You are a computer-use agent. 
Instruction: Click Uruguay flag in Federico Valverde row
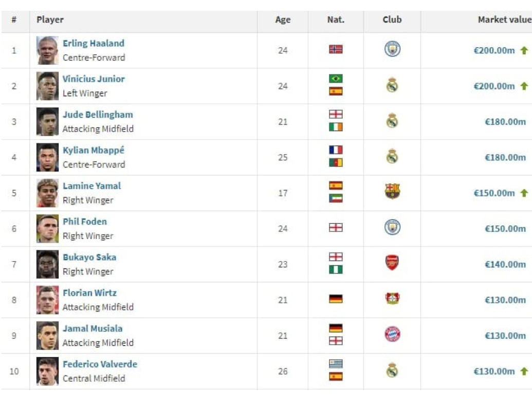336,364
